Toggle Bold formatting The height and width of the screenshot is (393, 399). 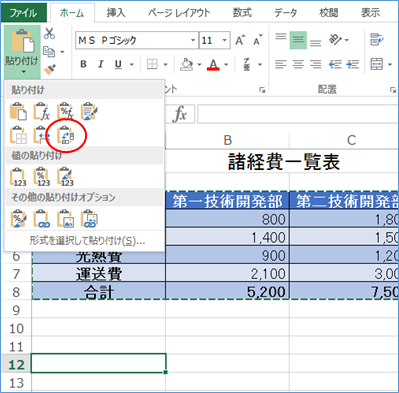pos(83,64)
